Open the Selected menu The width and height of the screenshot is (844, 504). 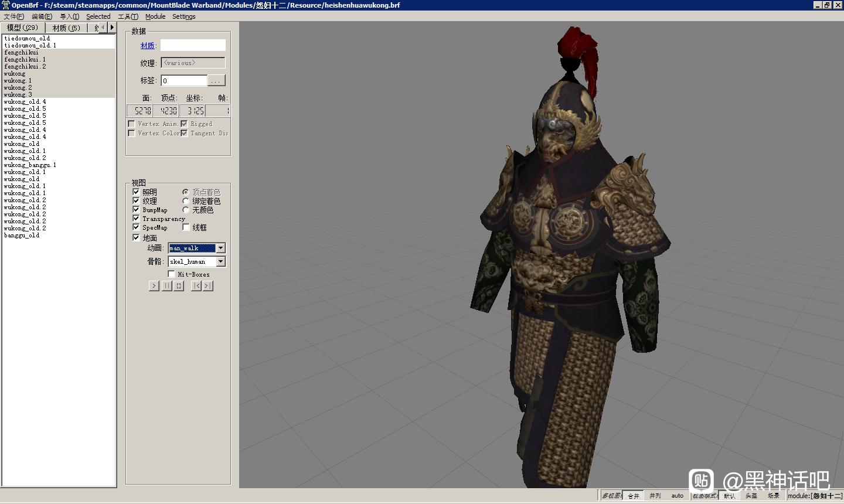98,16
